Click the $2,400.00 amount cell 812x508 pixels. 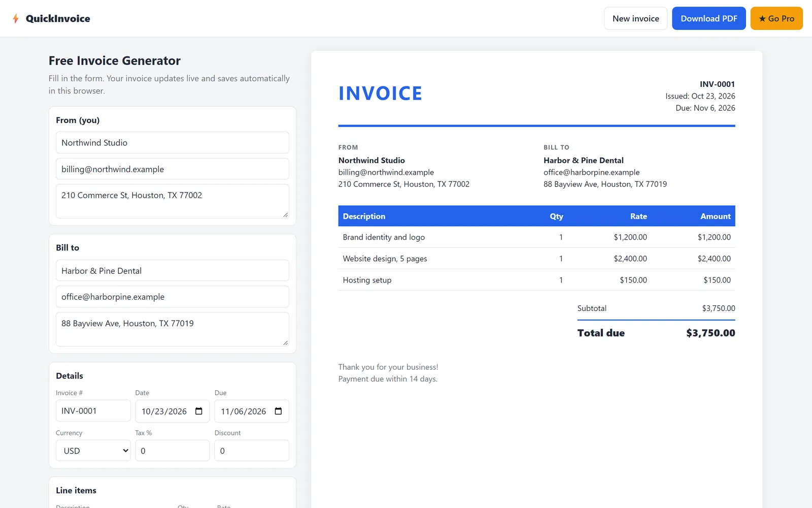(714, 259)
